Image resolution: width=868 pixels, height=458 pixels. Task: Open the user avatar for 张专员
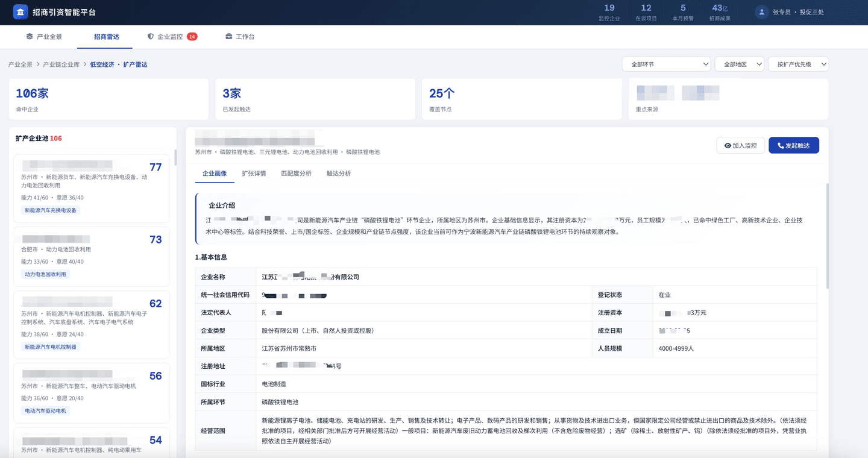point(763,12)
